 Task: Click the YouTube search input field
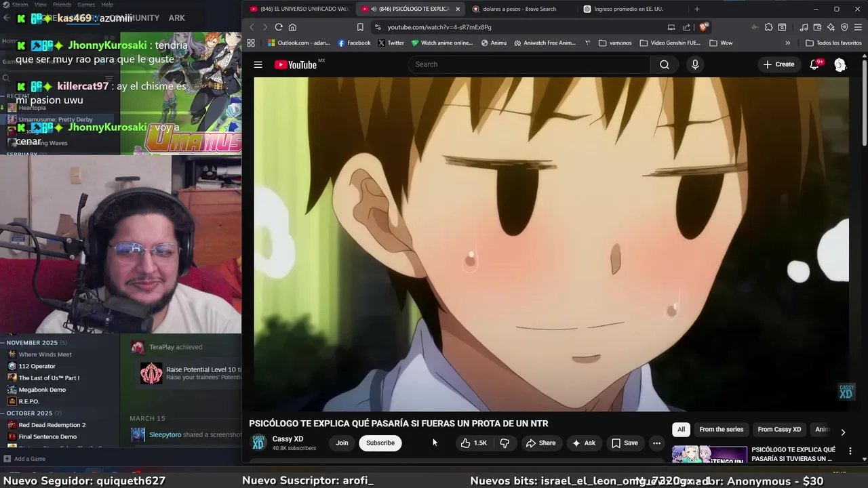point(529,64)
